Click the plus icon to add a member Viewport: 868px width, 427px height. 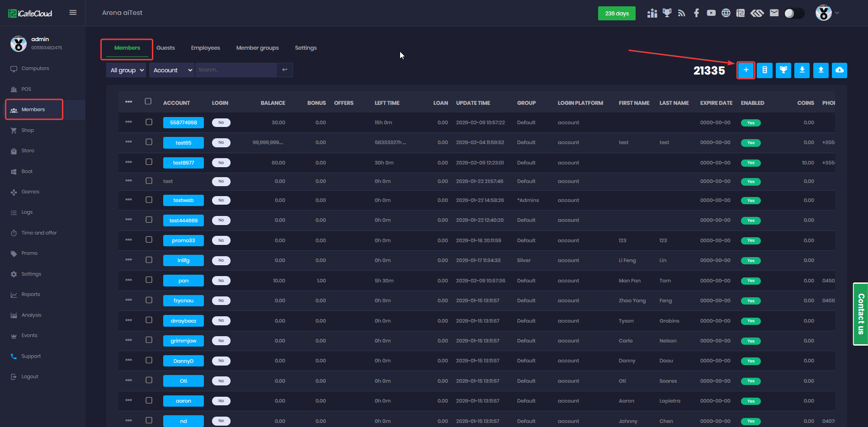pyautogui.click(x=746, y=70)
